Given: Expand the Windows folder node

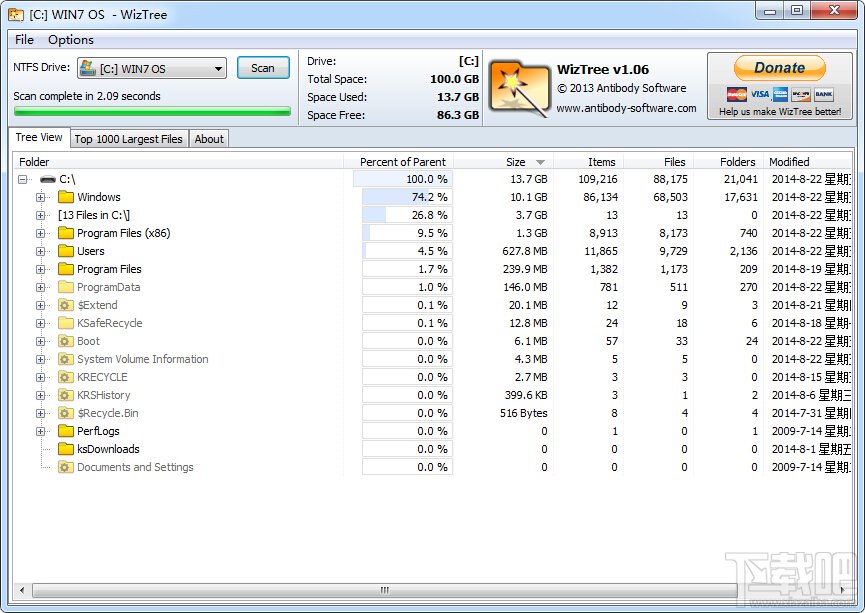Looking at the screenshot, I should [40, 197].
